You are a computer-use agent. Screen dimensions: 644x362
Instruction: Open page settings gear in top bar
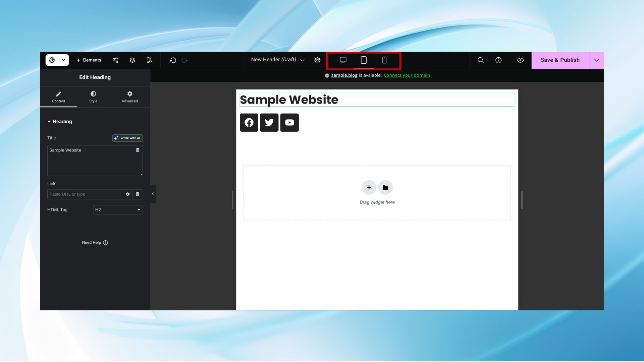[x=317, y=60]
